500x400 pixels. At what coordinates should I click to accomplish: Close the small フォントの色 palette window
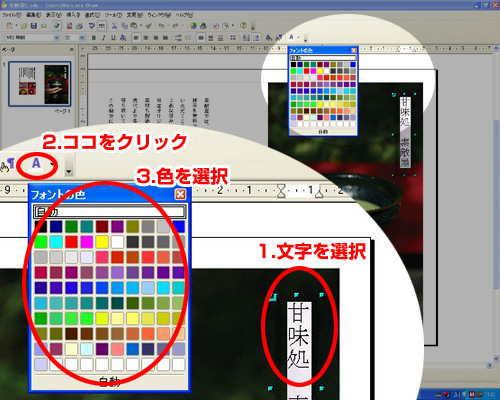[x=354, y=50]
